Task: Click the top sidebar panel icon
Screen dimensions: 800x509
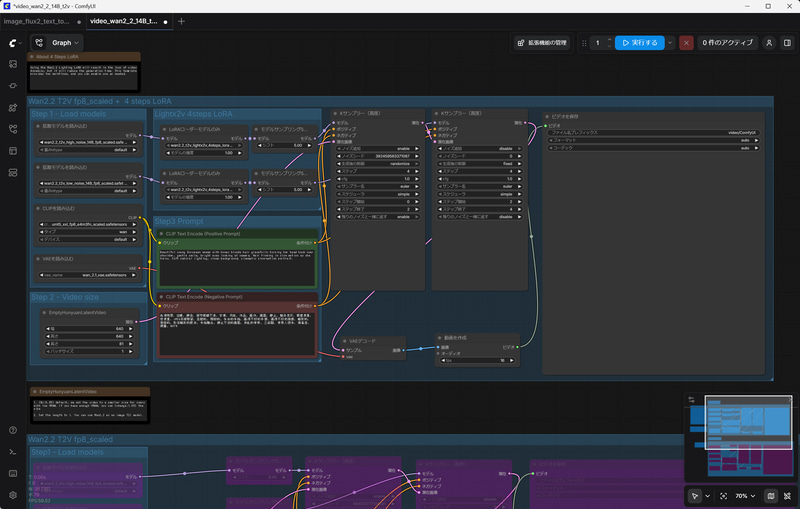Action: click(13, 64)
